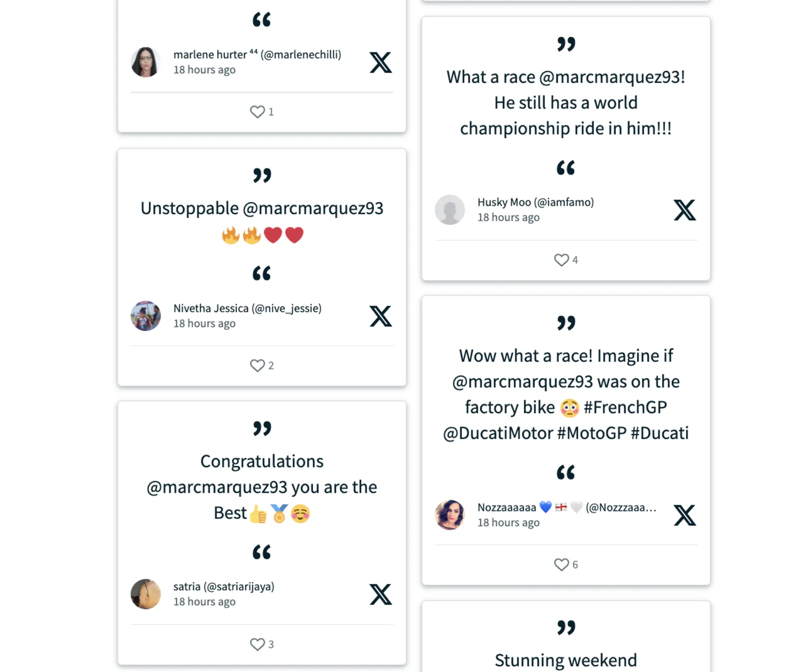The image size is (808, 672).
Task: Open X icon on Husky Moo's post
Action: (x=684, y=210)
